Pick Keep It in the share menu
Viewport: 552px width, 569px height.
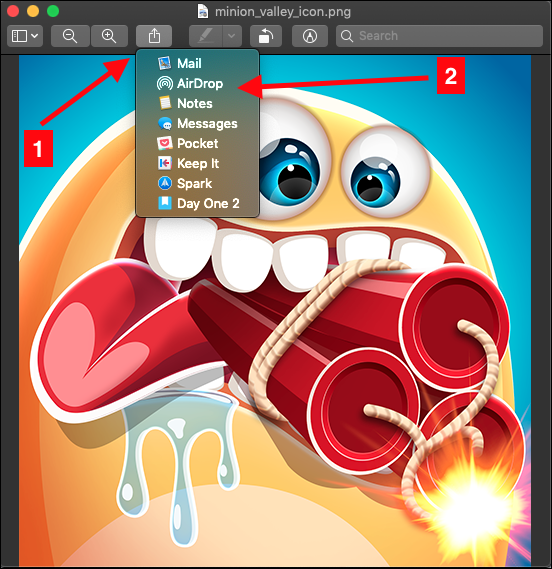click(197, 163)
